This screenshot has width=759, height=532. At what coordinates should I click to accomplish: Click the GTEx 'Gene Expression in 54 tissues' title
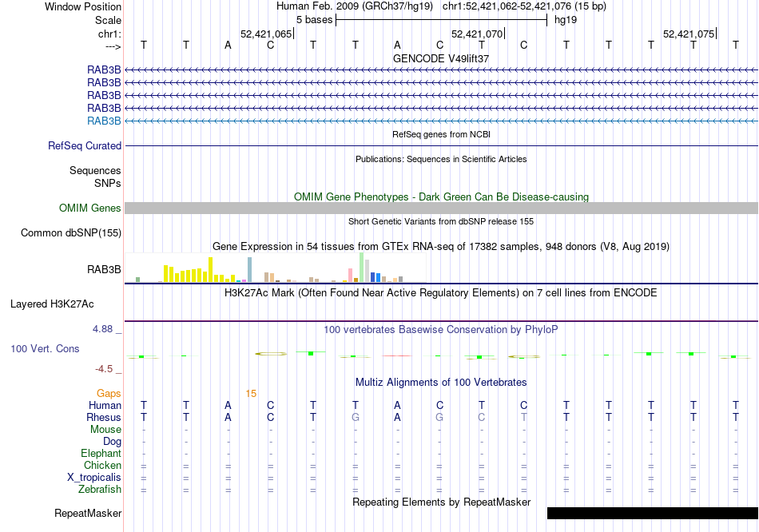coord(441,246)
